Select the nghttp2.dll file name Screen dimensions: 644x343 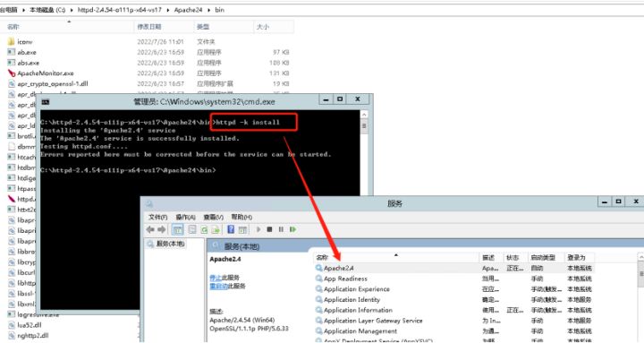pyautogui.click(x=33, y=336)
